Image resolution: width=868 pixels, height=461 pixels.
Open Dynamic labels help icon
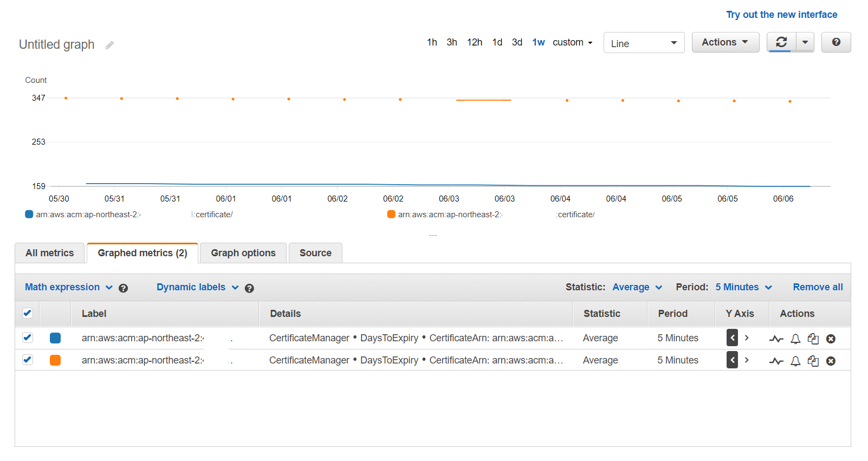[x=249, y=288]
